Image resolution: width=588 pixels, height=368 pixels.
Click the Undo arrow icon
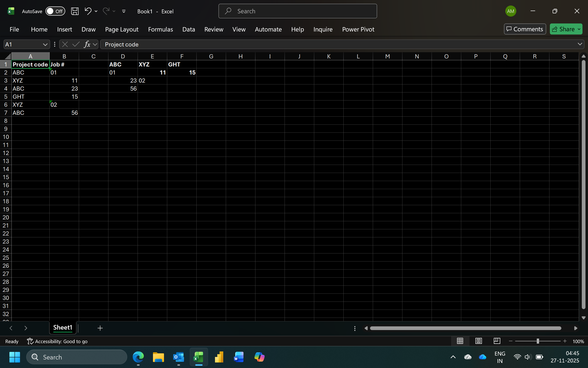(88, 11)
